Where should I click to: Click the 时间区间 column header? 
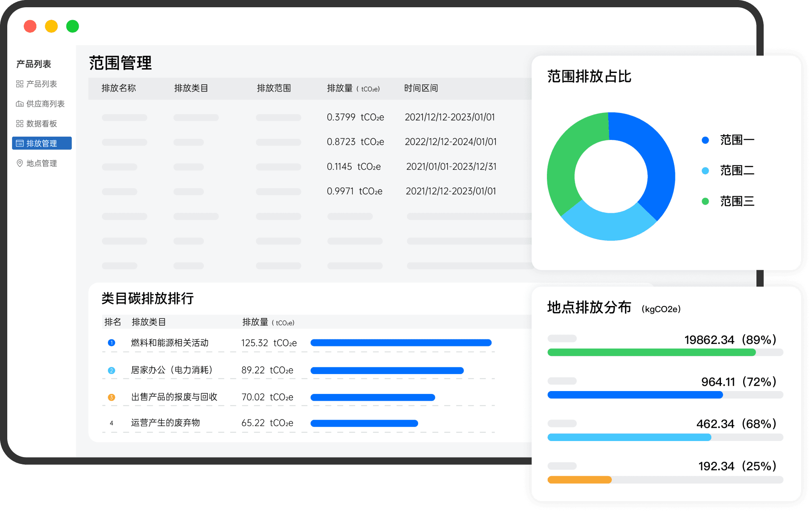(420, 88)
